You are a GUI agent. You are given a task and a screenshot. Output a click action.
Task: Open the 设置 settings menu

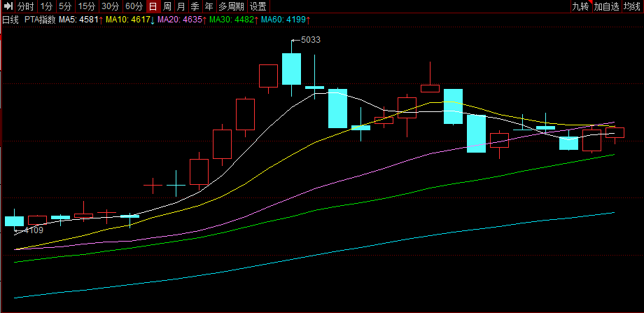(x=259, y=6)
